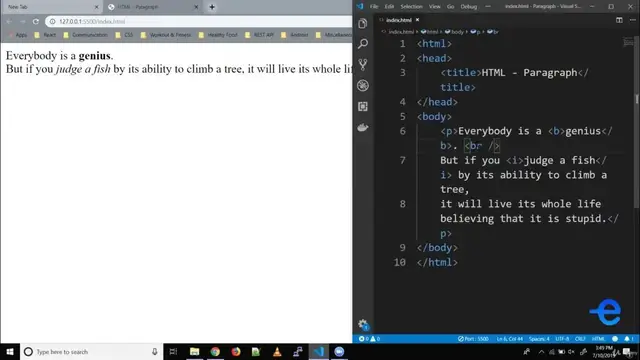Image resolution: width=640 pixels, height=360 pixels.
Task: Open the File menu in VS Code
Action: point(374,7)
